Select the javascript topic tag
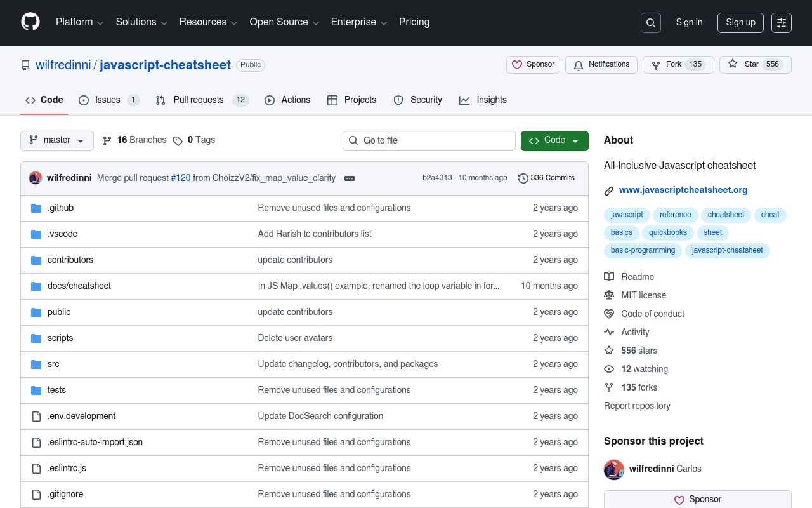 (x=627, y=215)
